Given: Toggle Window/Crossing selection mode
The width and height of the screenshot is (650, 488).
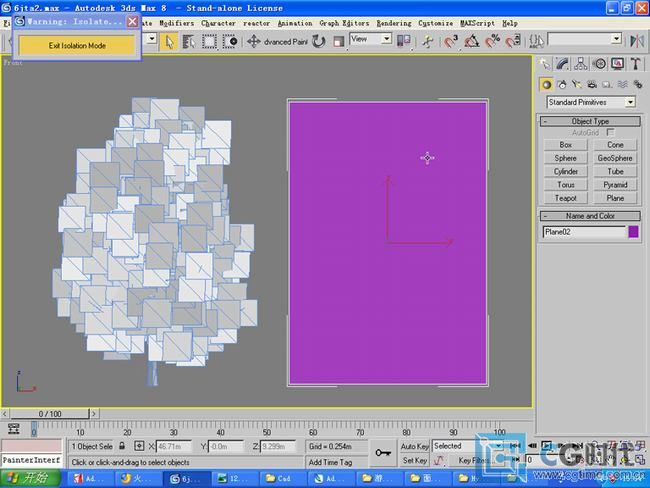Looking at the screenshot, I should point(230,41).
